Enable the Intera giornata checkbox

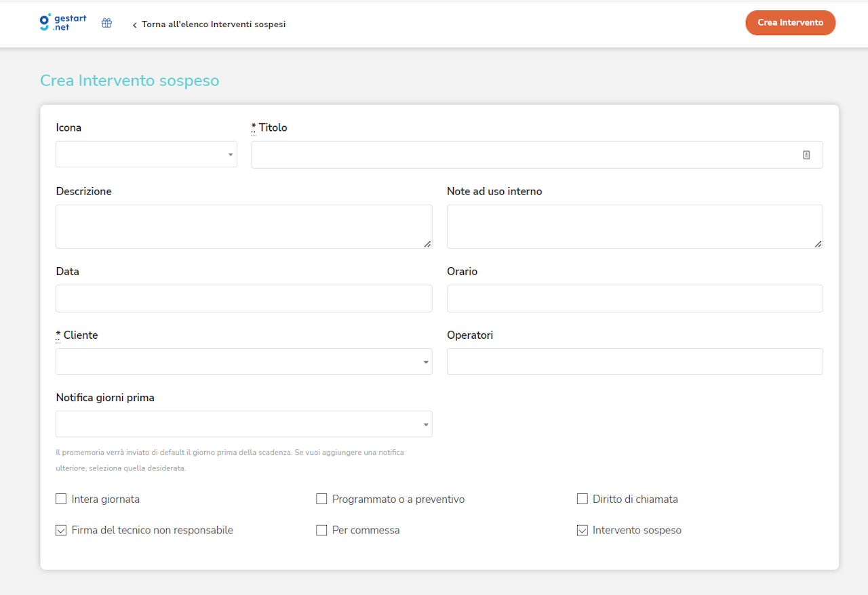pyautogui.click(x=61, y=499)
